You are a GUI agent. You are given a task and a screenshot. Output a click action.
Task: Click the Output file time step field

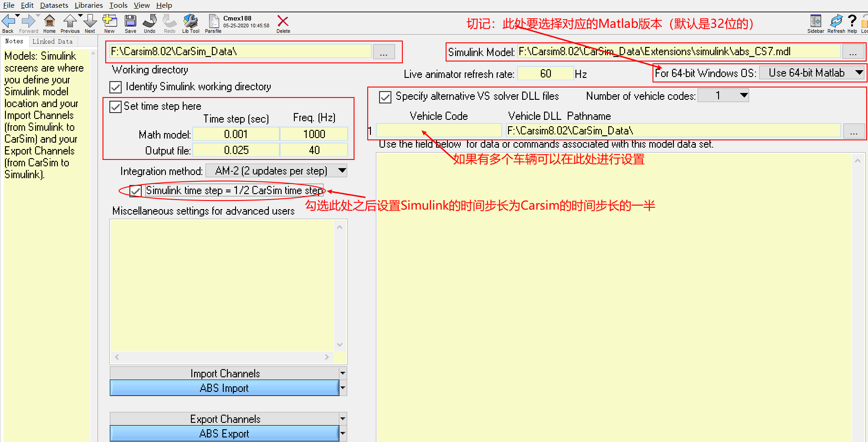click(x=236, y=150)
